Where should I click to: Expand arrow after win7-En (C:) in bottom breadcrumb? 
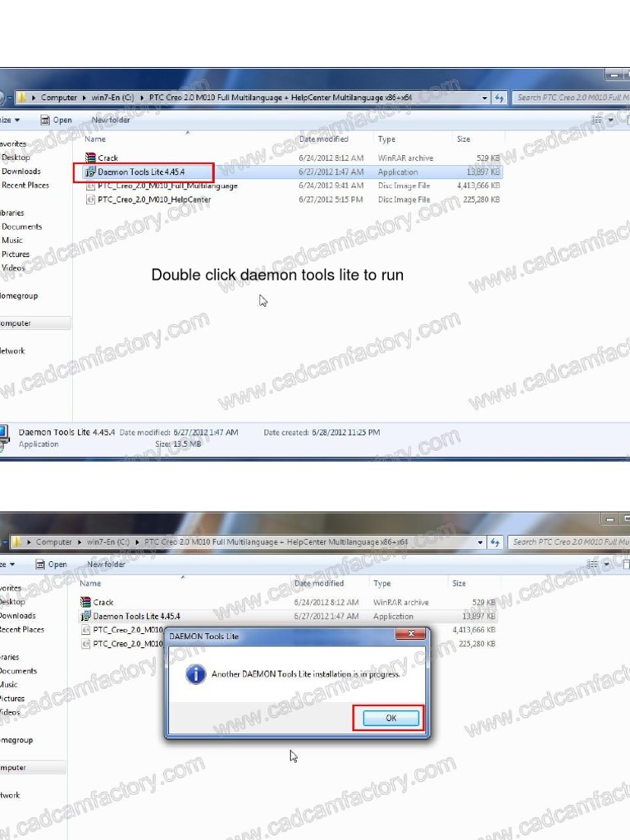137,542
